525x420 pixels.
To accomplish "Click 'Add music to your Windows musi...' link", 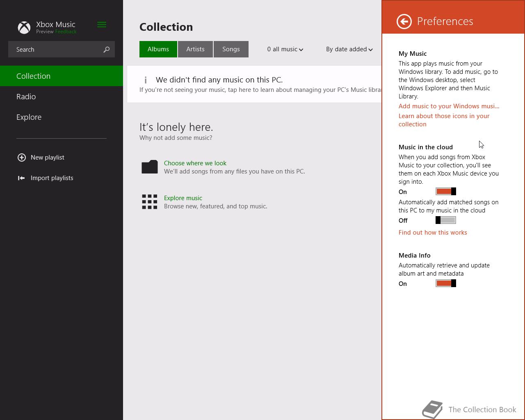I will 449,106.
